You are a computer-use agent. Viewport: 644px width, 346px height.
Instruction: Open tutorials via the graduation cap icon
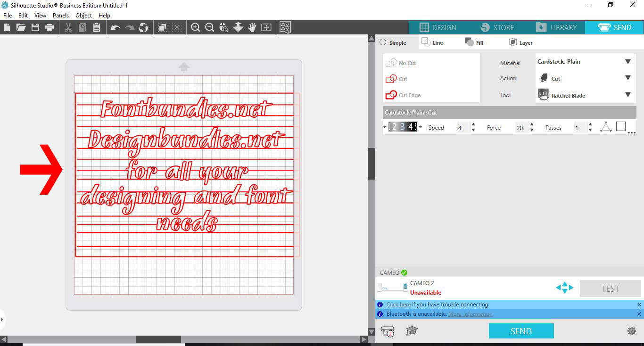pyautogui.click(x=412, y=331)
